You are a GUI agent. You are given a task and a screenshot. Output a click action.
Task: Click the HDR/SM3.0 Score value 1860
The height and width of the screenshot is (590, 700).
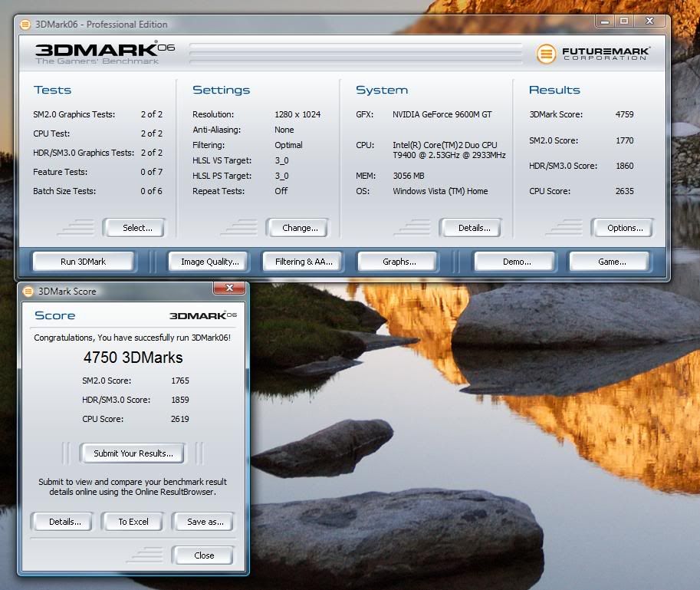click(625, 166)
